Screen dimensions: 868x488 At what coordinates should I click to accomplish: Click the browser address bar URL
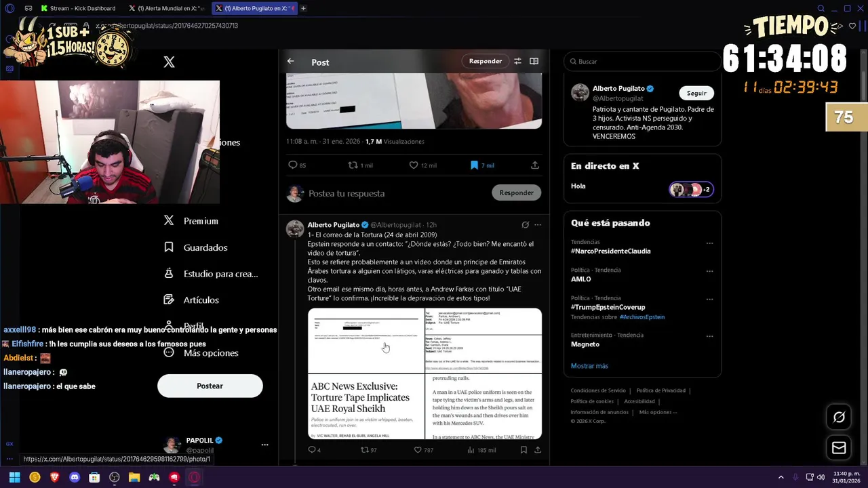(166, 26)
